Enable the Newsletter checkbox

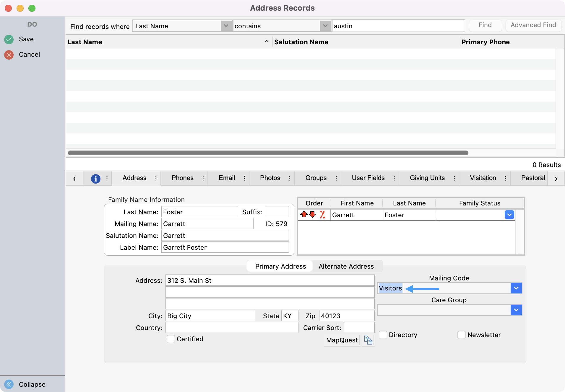[462, 335]
